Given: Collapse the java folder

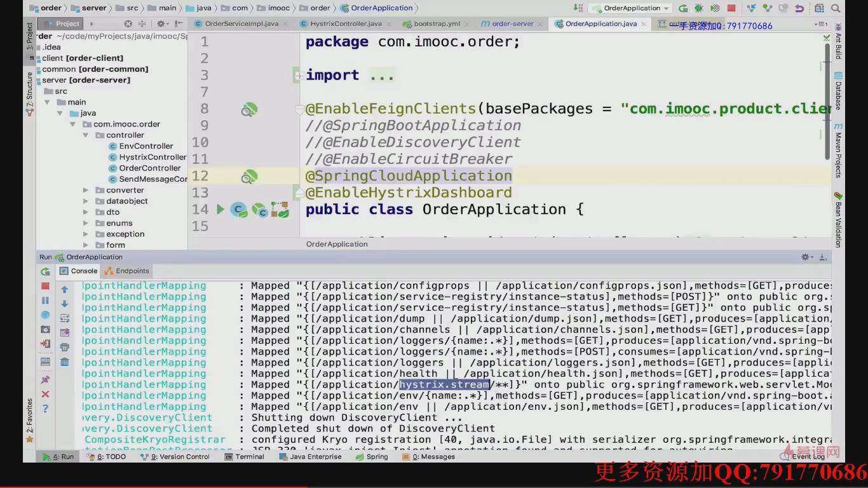Looking at the screenshot, I should pyautogui.click(x=60, y=113).
